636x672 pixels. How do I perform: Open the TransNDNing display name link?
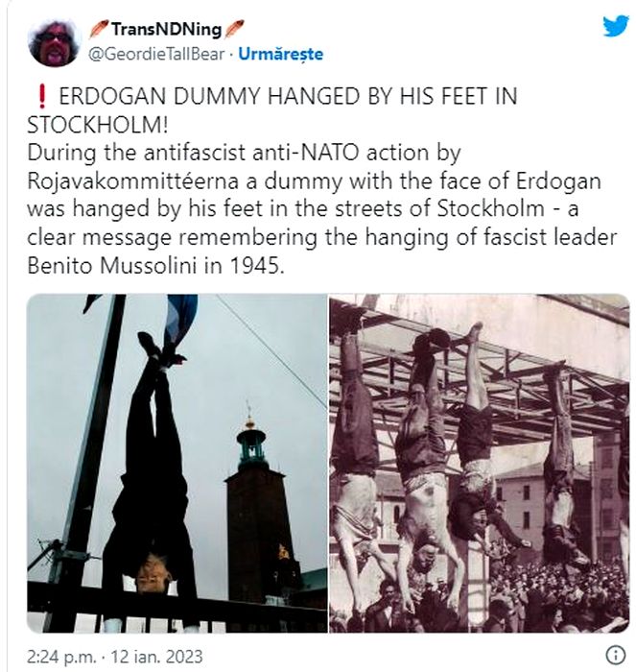coord(167,29)
